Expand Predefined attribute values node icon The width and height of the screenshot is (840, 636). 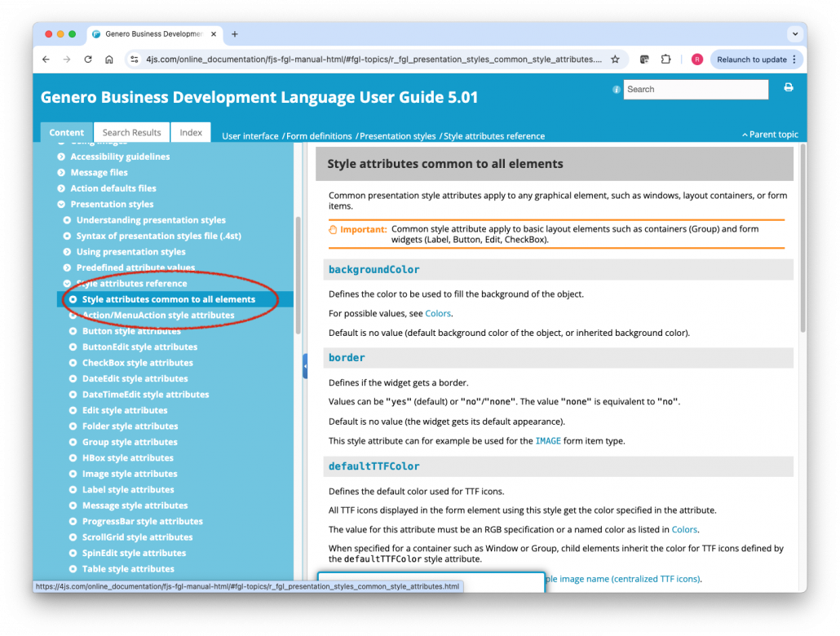point(67,267)
